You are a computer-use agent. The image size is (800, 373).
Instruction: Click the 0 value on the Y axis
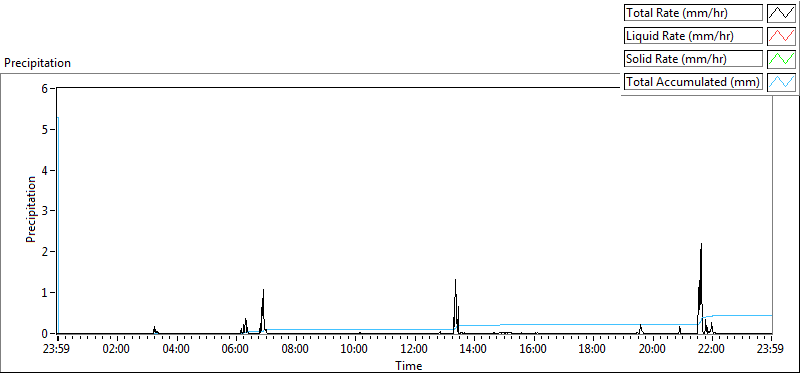44,334
